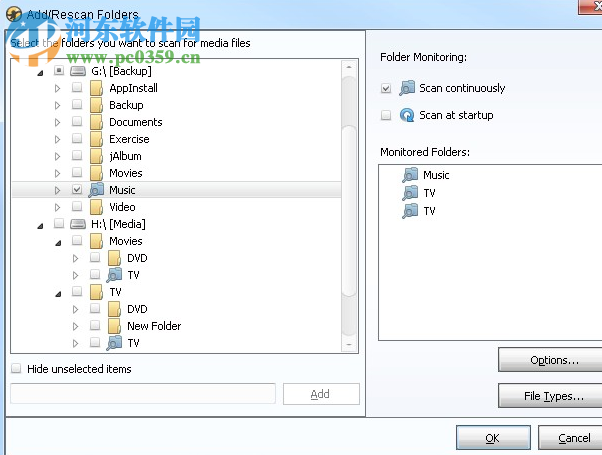Select the Video tree row text
Image resolution: width=602 pixels, height=455 pixels.
tap(122, 207)
